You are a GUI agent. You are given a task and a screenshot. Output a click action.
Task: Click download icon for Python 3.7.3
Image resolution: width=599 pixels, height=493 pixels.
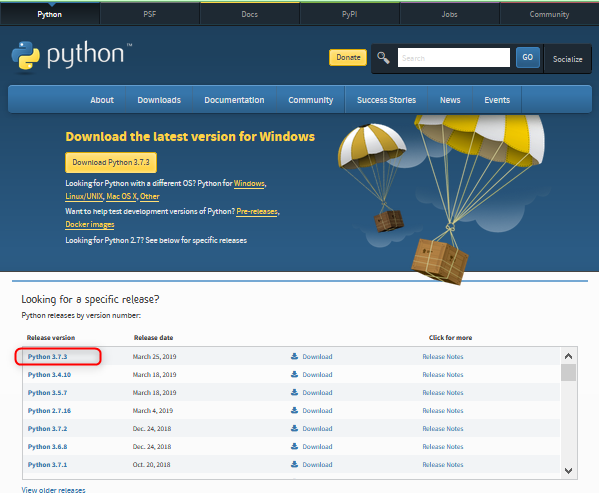[x=294, y=356]
